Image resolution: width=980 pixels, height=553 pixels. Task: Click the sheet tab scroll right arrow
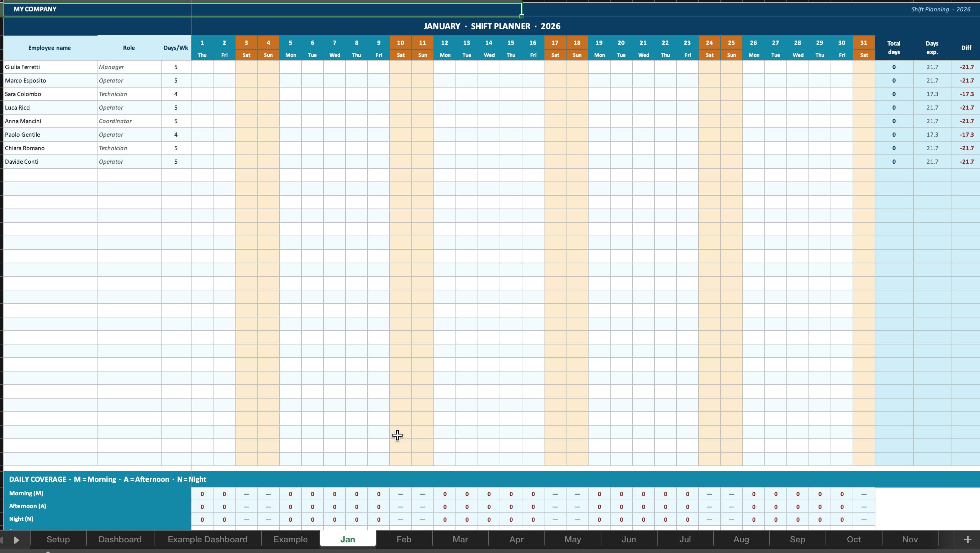(x=16, y=540)
